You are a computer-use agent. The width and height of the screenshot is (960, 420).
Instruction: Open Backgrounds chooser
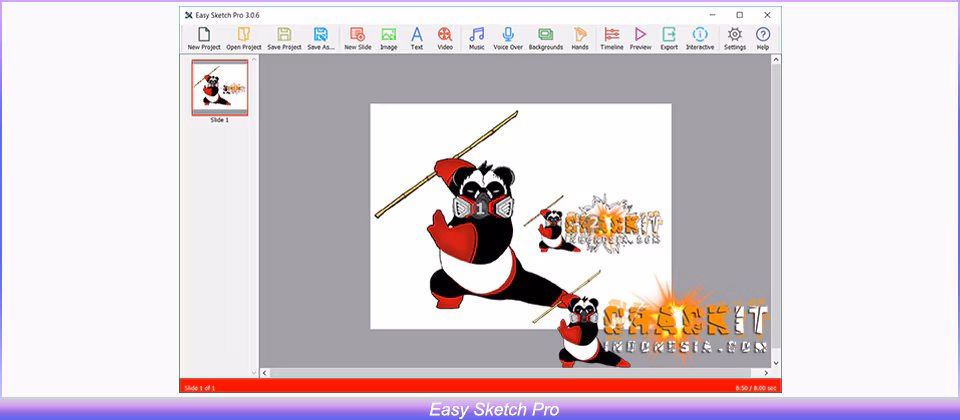[546, 39]
